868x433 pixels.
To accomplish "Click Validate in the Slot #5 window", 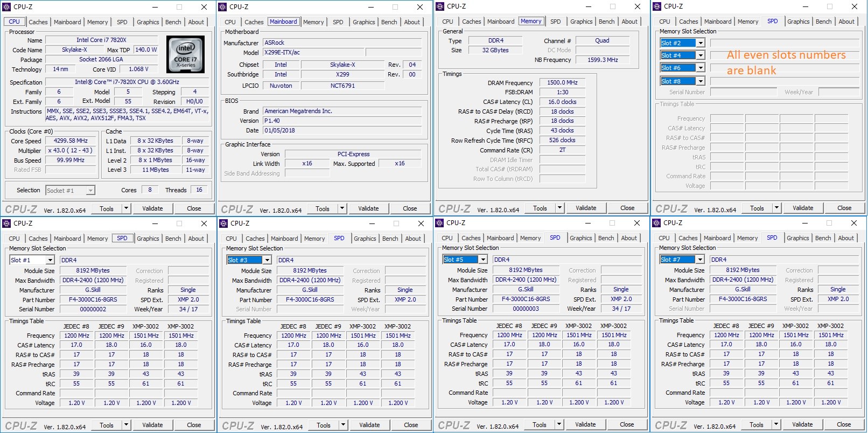I will (585, 424).
